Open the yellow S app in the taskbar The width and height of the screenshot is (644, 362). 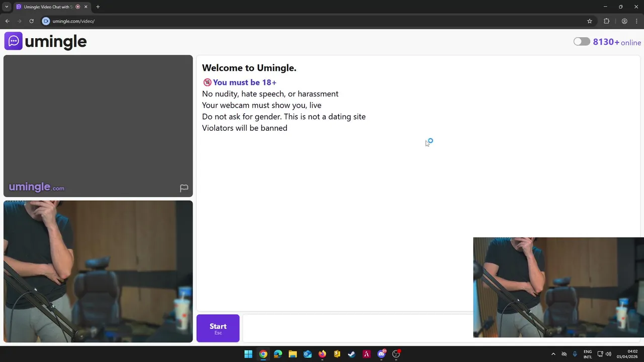coord(337,354)
